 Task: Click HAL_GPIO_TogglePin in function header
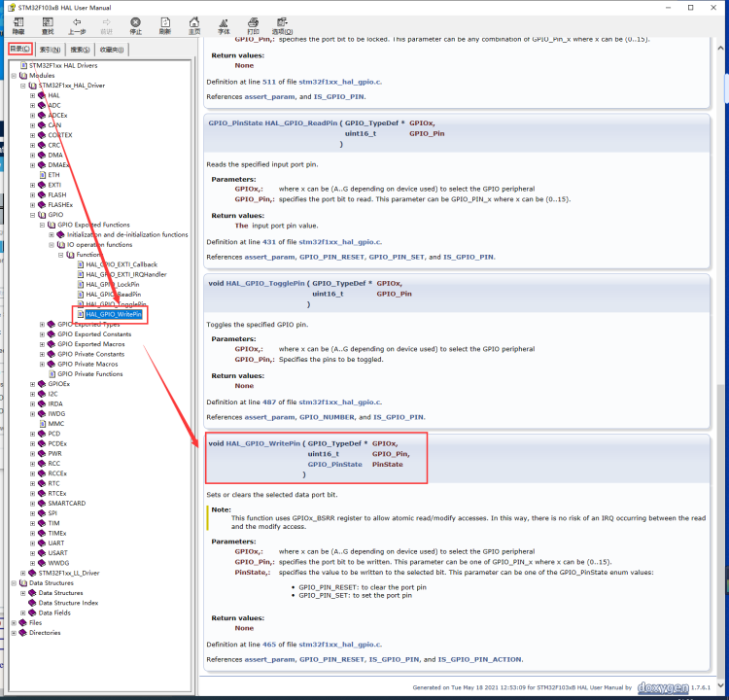[x=265, y=283]
